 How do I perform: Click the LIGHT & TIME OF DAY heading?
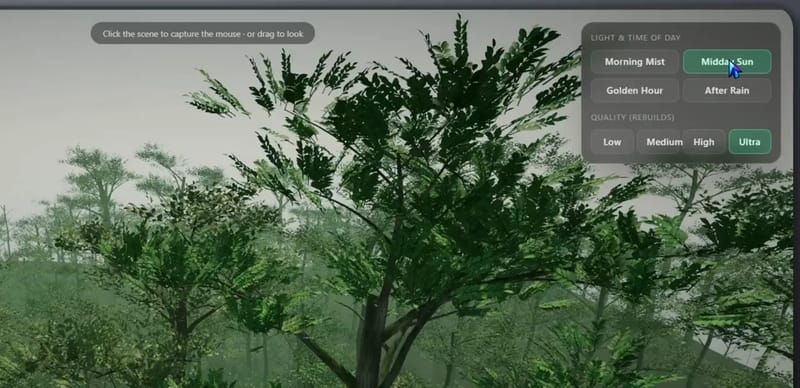[x=636, y=38]
